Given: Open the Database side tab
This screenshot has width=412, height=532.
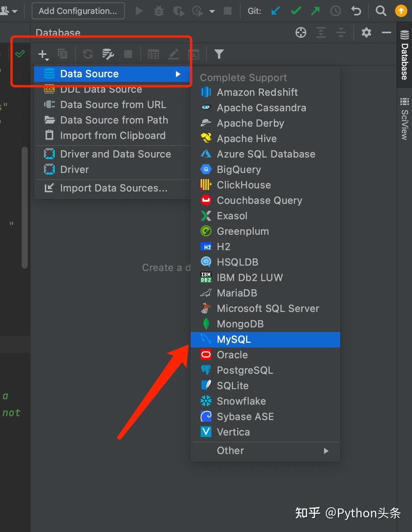Looking at the screenshot, I should (404, 55).
